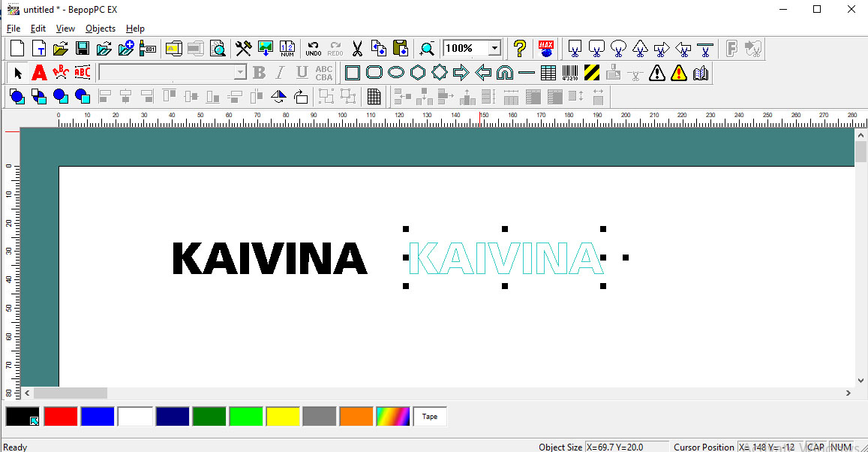Viewport: 868px width, 452px height.
Task: Open the Objects menu
Action: click(101, 29)
